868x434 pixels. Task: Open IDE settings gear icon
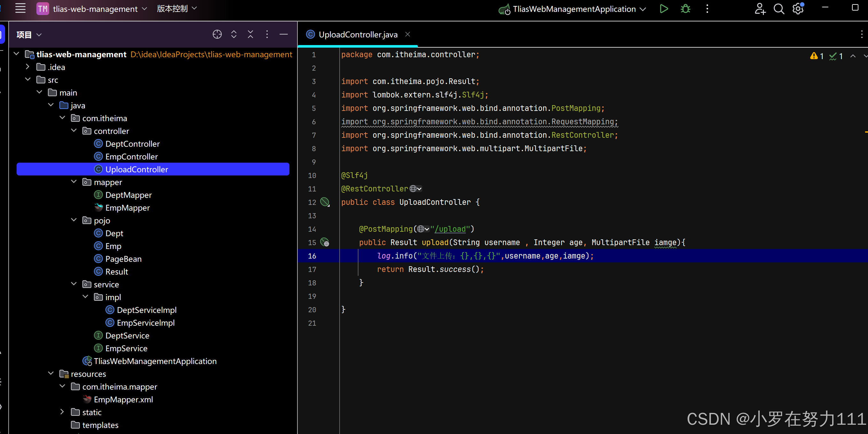click(798, 9)
